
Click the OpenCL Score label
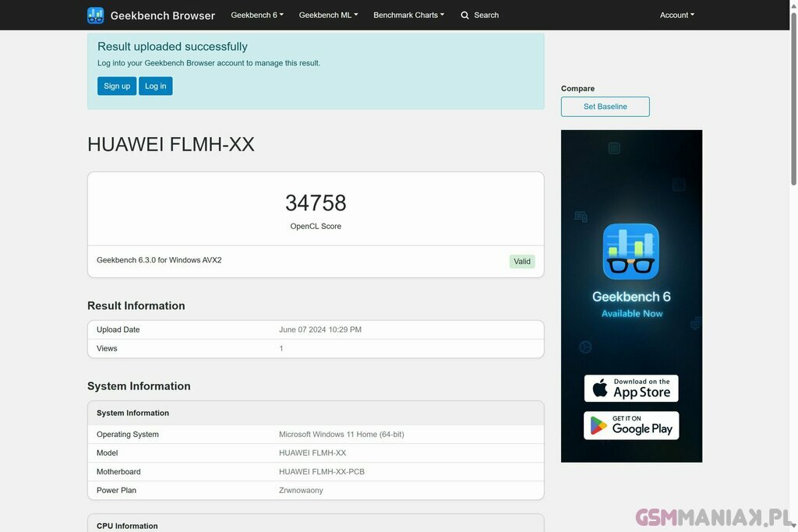tap(316, 227)
